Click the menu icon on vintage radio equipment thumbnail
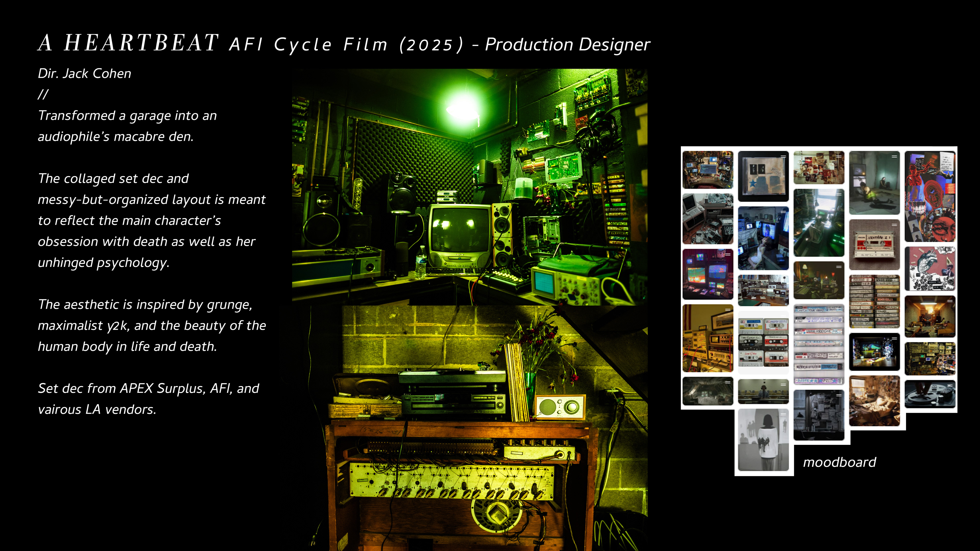 pos(727,310)
